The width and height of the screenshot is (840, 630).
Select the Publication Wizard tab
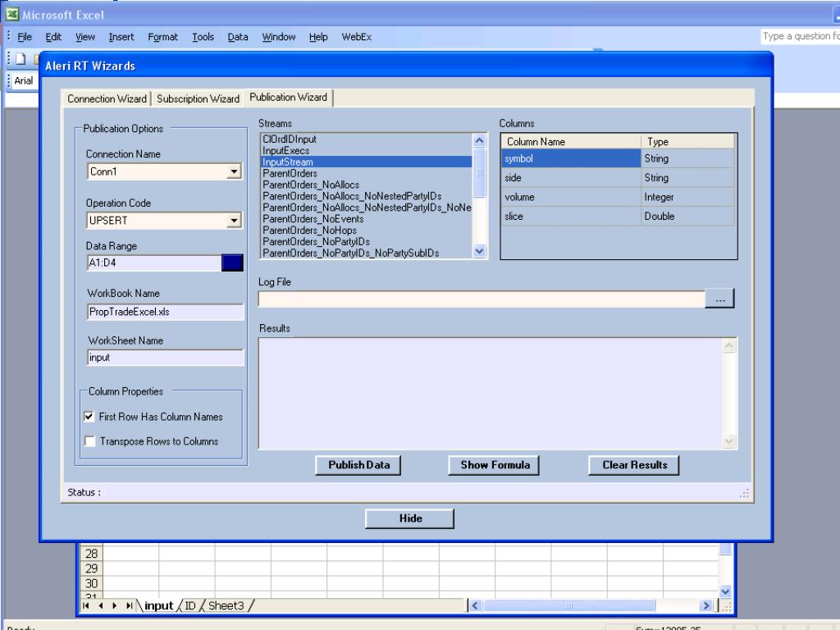click(288, 97)
